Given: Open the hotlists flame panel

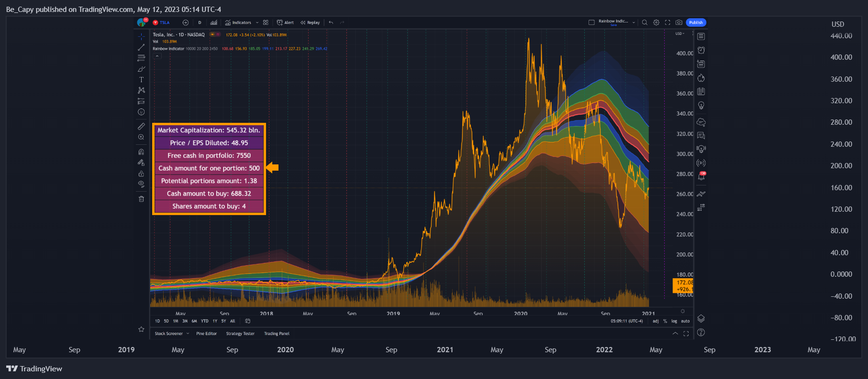Looking at the screenshot, I should coord(701,78).
